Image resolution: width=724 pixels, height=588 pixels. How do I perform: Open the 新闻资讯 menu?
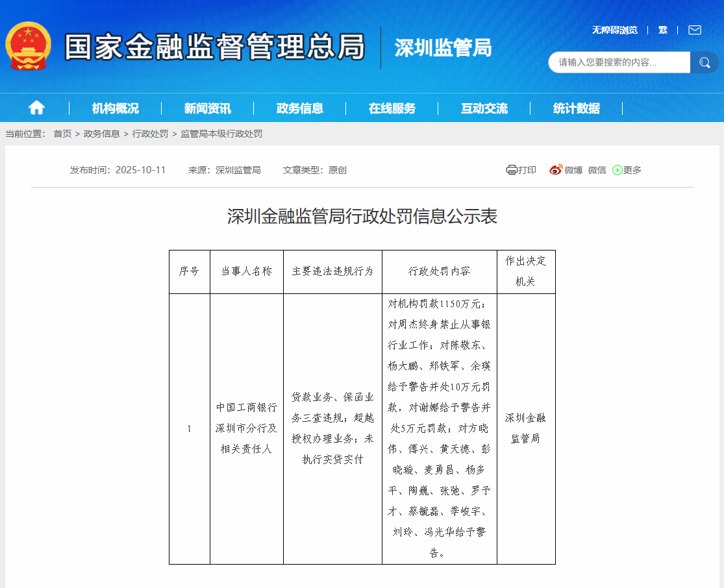pyautogui.click(x=208, y=108)
